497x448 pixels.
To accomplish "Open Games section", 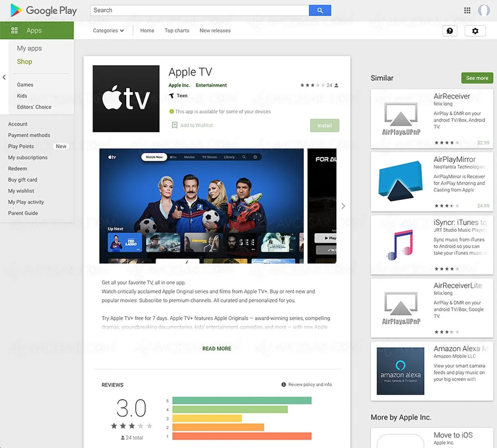I will [x=25, y=84].
